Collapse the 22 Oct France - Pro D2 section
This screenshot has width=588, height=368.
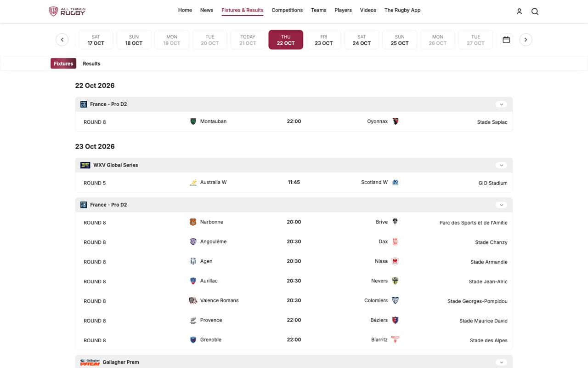pyautogui.click(x=501, y=104)
